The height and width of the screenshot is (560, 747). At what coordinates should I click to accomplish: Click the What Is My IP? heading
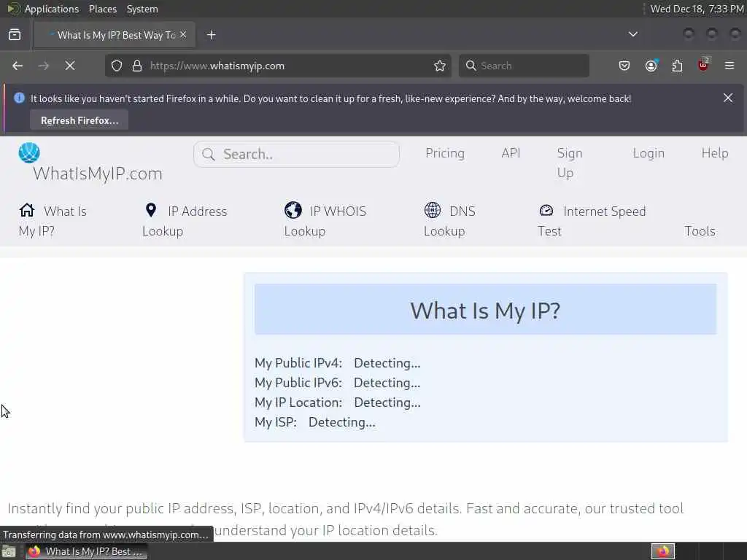485,311
